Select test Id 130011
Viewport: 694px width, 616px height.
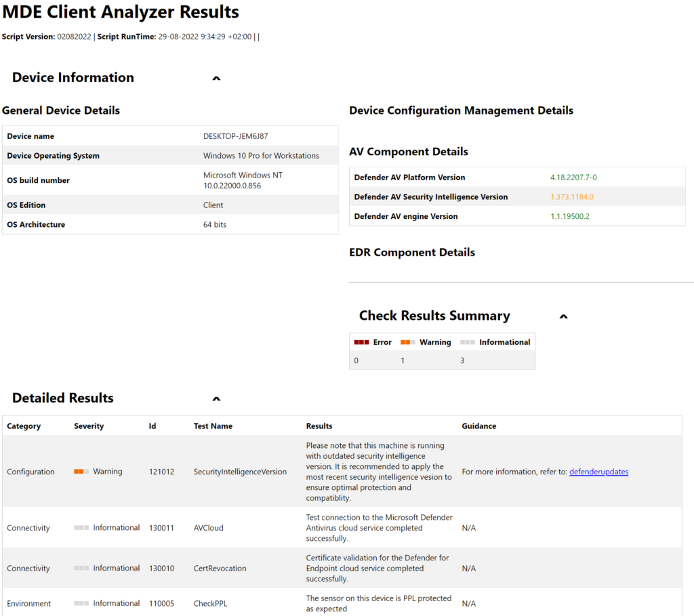click(x=161, y=528)
